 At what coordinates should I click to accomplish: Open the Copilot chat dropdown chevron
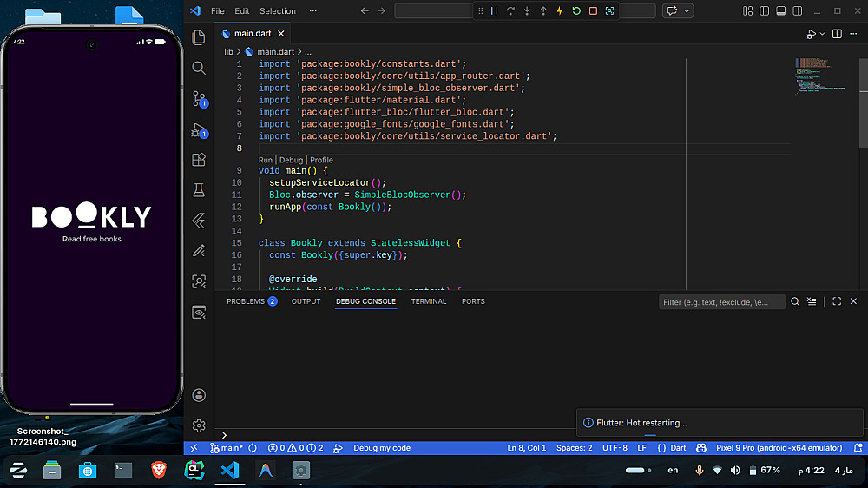(688, 11)
